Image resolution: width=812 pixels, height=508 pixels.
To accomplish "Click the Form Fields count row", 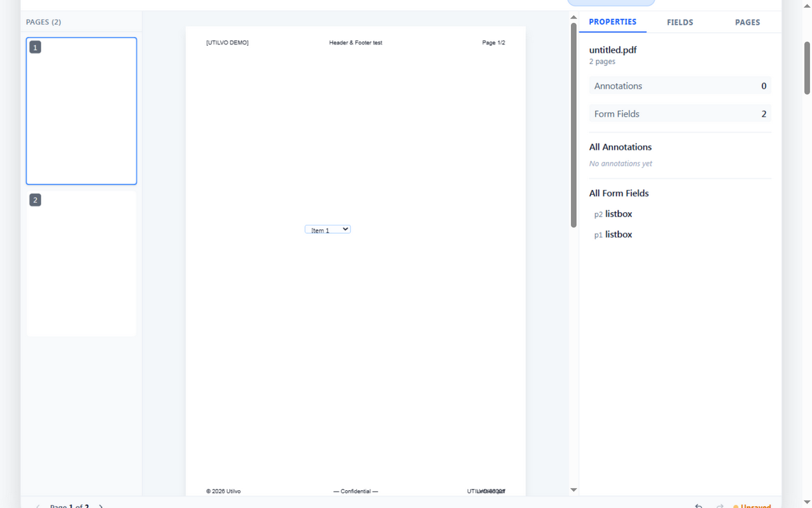I will tap(680, 114).
